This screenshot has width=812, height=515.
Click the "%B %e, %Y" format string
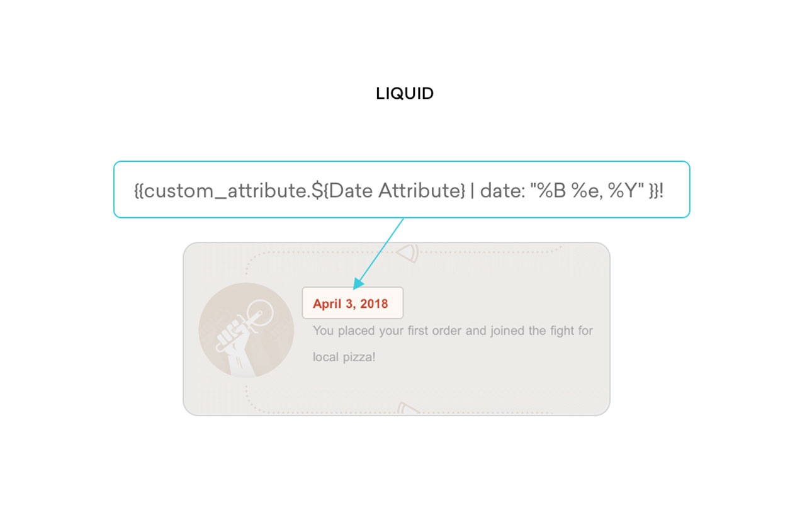pyautogui.click(x=587, y=190)
